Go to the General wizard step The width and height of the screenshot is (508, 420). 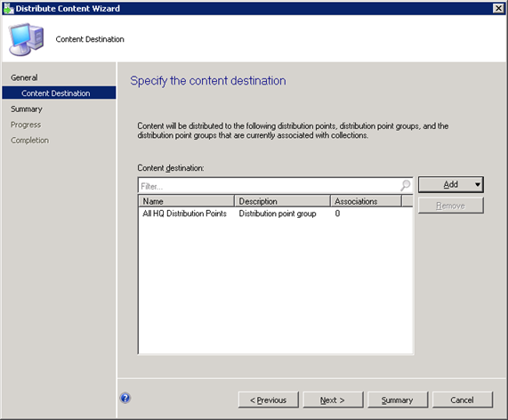[24, 77]
